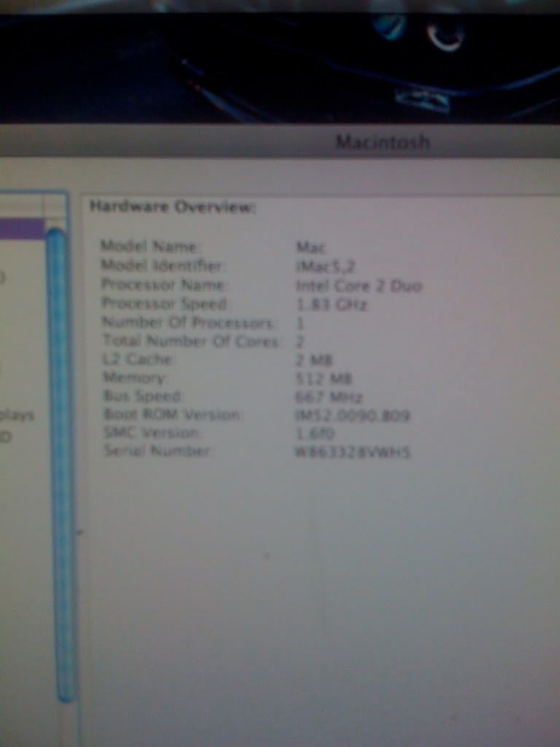Select the highlighted purple row in the sidebar

point(20,228)
